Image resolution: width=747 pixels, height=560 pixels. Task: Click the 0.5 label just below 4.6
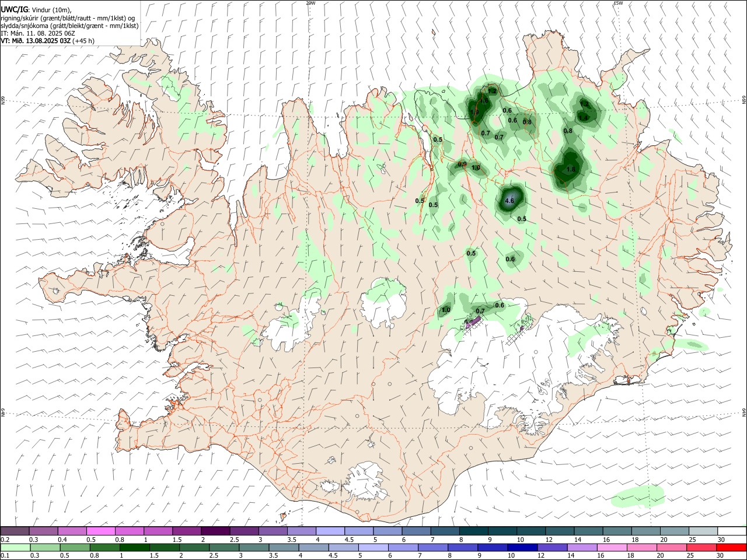tap(522, 219)
